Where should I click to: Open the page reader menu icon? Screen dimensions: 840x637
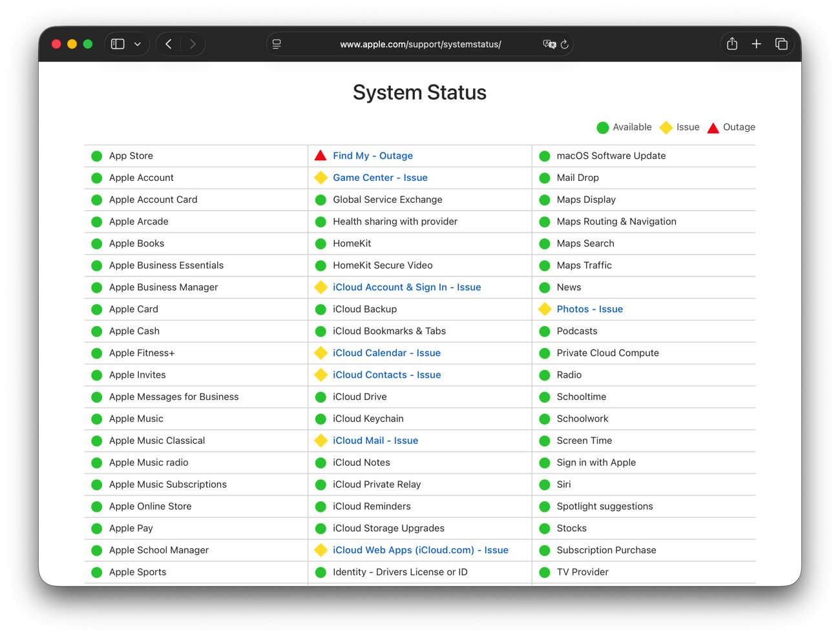pos(277,44)
